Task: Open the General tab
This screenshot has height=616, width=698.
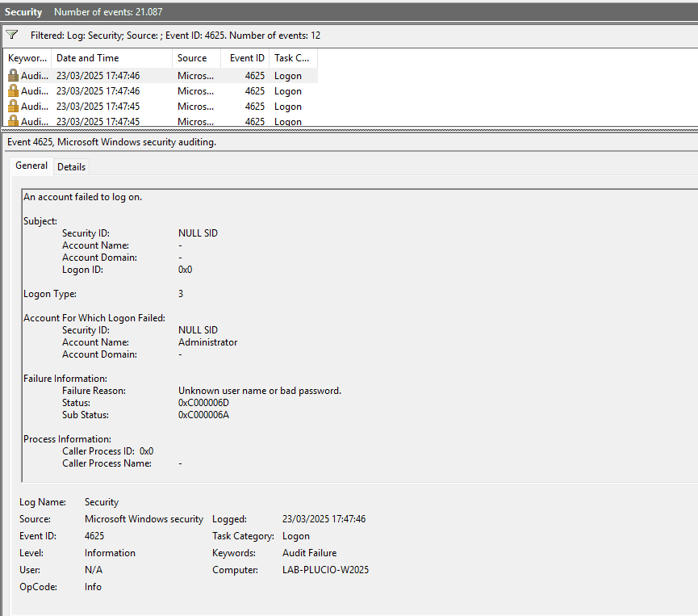Action: [31, 166]
